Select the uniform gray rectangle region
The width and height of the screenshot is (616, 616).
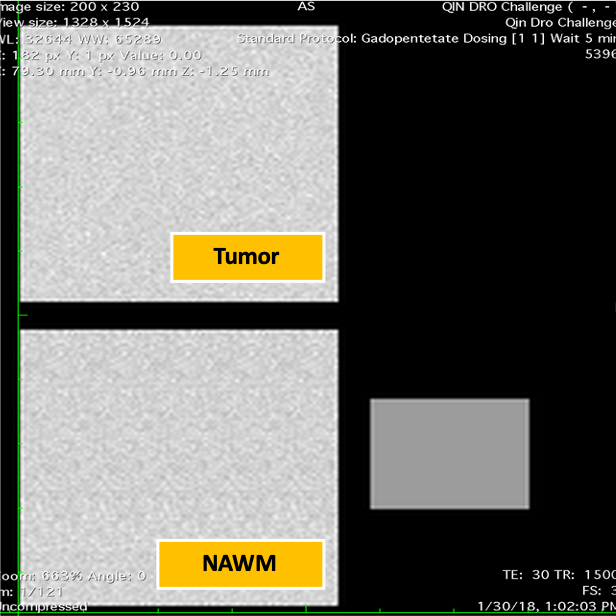(449, 453)
